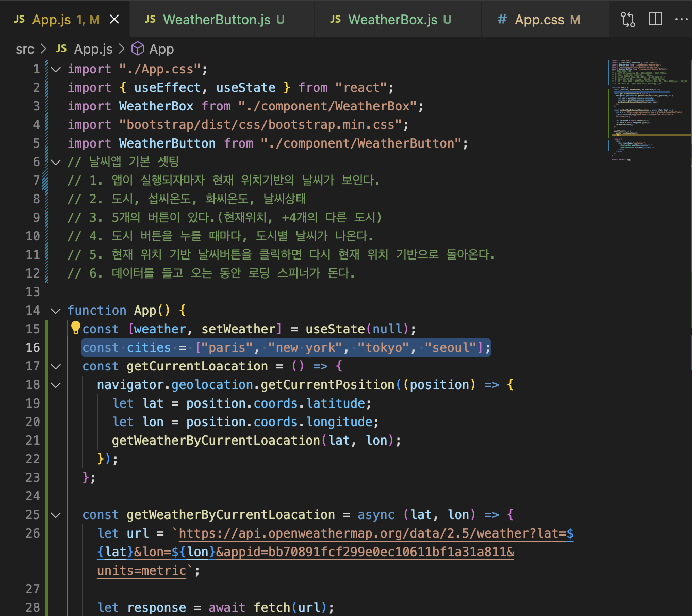Fold getWeatherByCurrentLoacation at line 25
692x616 pixels.
coord(56,515)
